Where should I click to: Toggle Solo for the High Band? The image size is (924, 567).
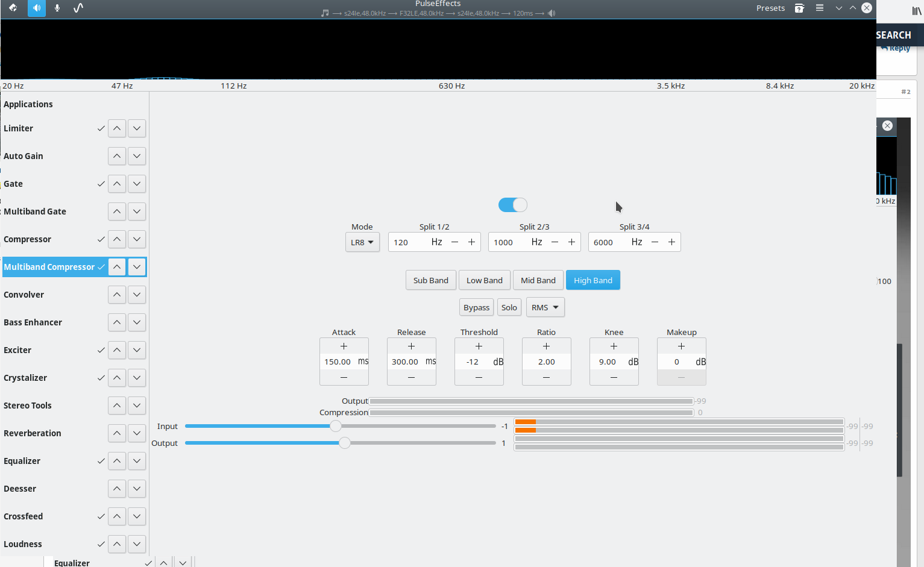(x=509, y=307)
